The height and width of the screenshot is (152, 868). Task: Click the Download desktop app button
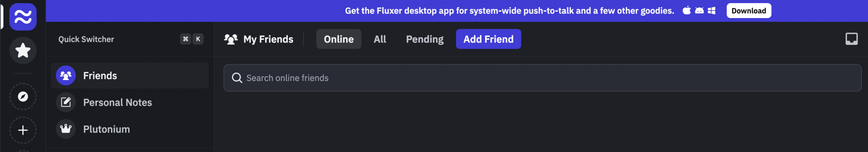(x=749, y=11)
